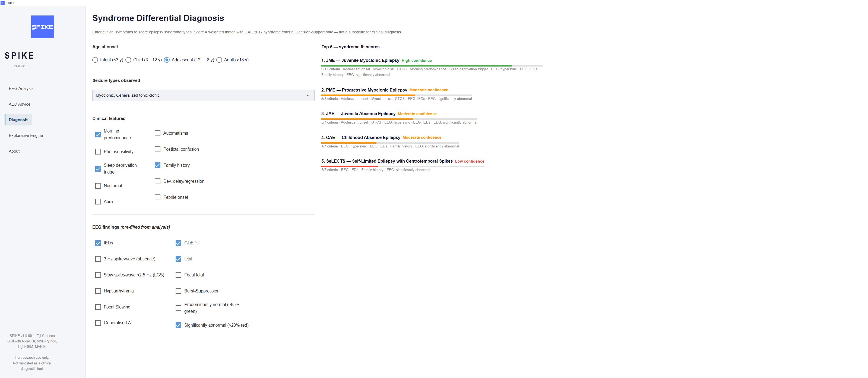Uncheck Sleep deprivation trigger
This screenshot has height=378, width=868.
[x=98, y=169]
